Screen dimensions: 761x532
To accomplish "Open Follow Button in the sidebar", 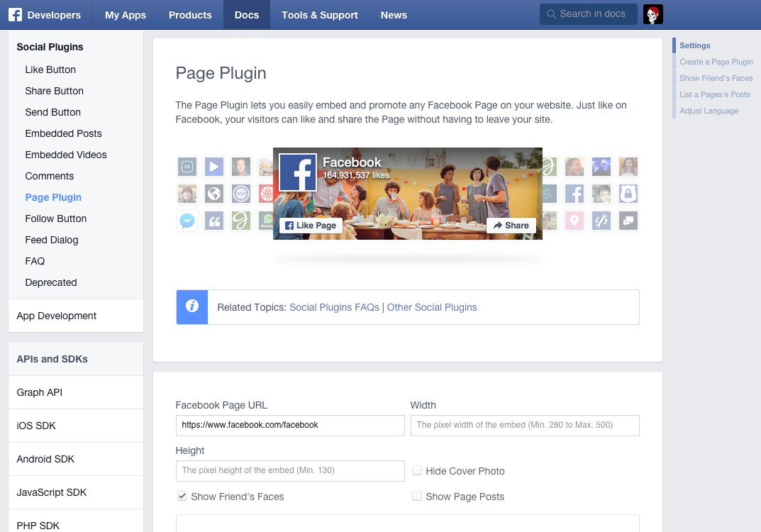I will (x=56, y=219).
